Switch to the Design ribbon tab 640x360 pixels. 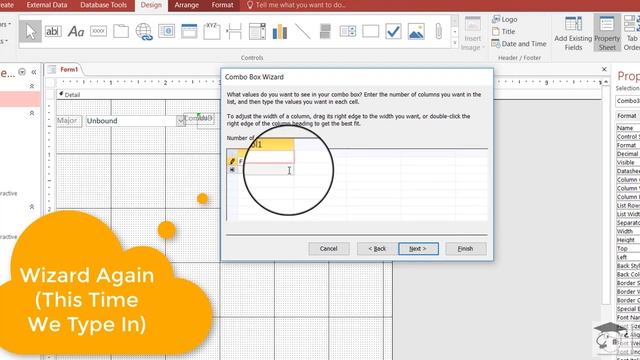[x=151, y=5]
